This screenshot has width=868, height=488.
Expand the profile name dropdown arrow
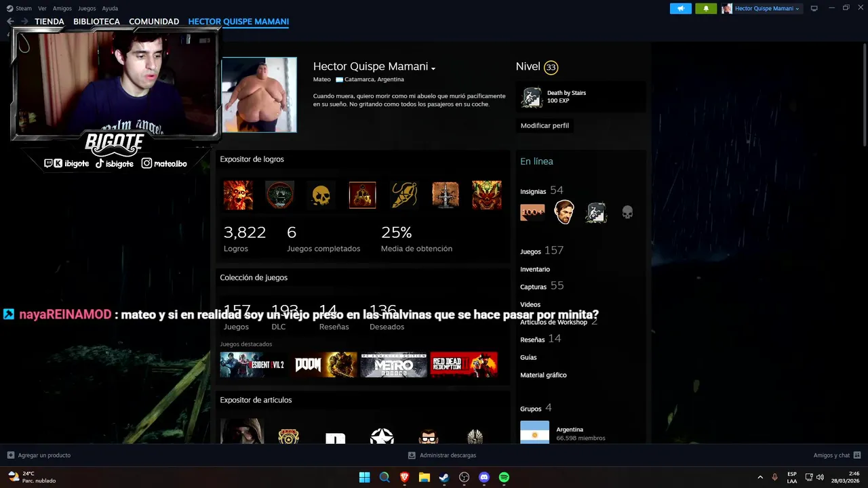[x=433, y=68]
